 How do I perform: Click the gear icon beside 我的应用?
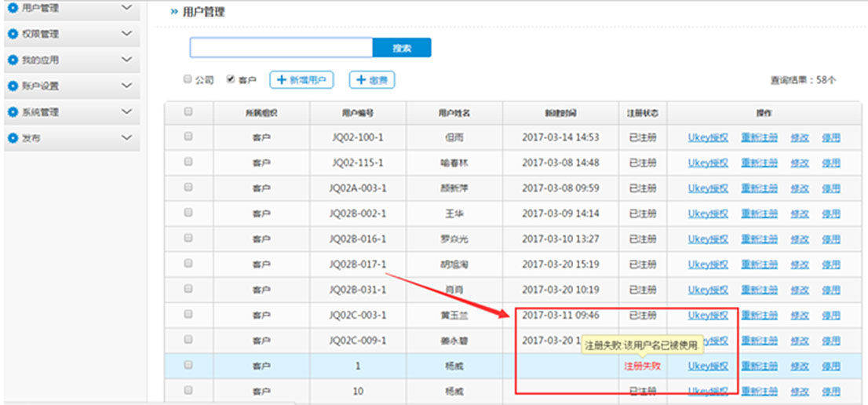[13, 60]
